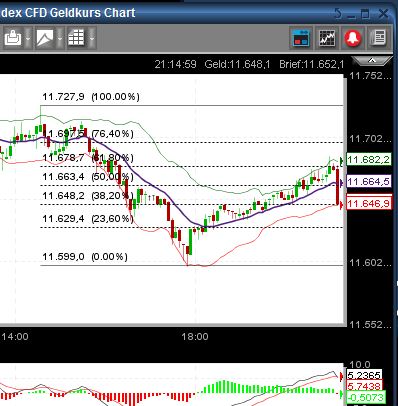The width and height of the screenshot is (398, 406).
Task: Click the 14:00 time axis label
Action: coord(15,336)
